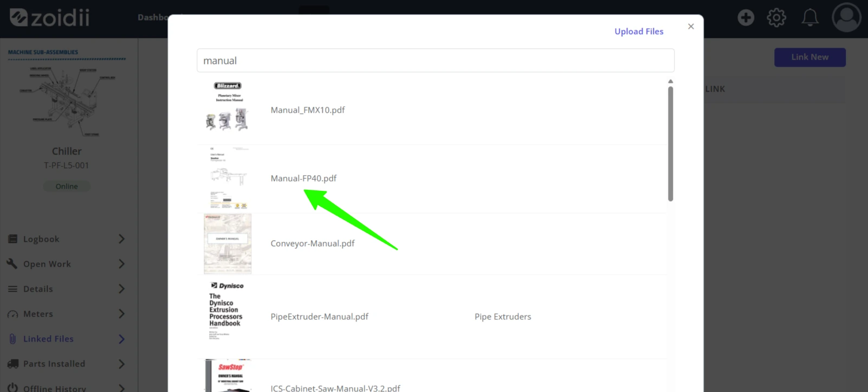This screenshot has width=868, height=392.
Task: Click the Blizzard mixer manual thumbnail
Action: pos(228,107)
